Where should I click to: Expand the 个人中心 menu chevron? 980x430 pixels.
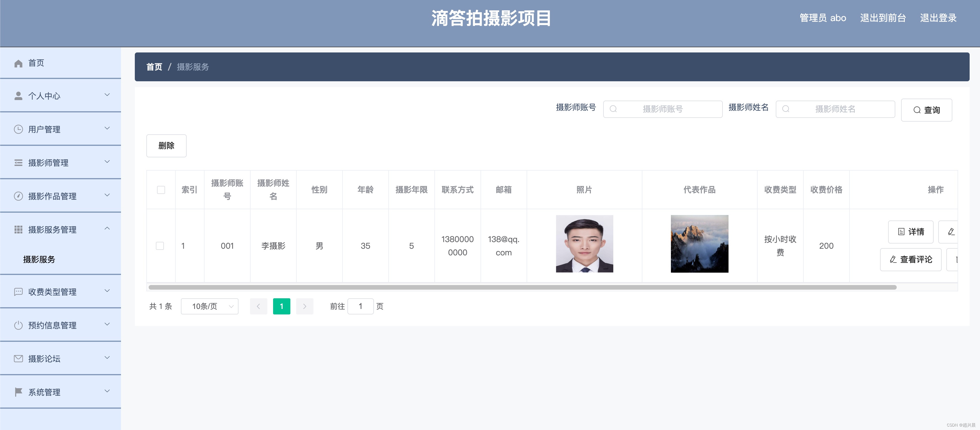pyautogui.click(x=107, y=95)
